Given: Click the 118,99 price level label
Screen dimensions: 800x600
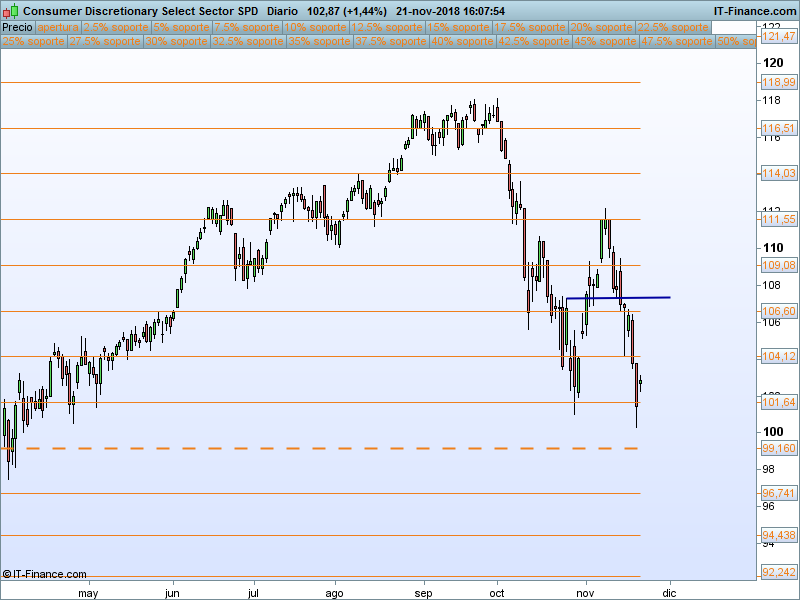Looking at the screenshot, I should coord(778,82).
